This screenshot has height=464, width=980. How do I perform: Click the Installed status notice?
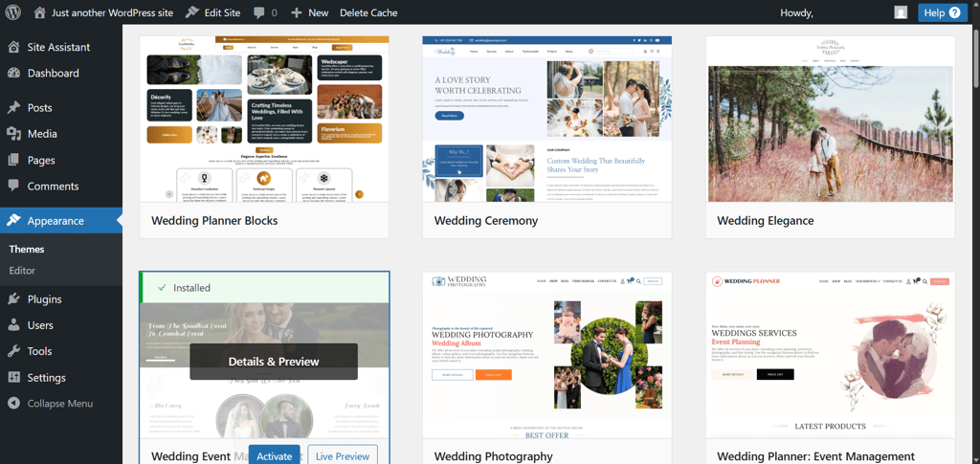[264, 288]
